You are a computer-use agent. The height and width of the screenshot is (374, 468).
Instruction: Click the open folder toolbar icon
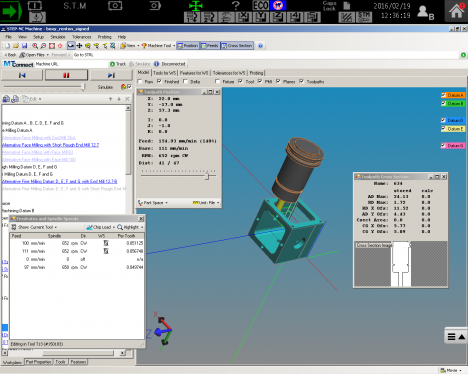(16, 46)
